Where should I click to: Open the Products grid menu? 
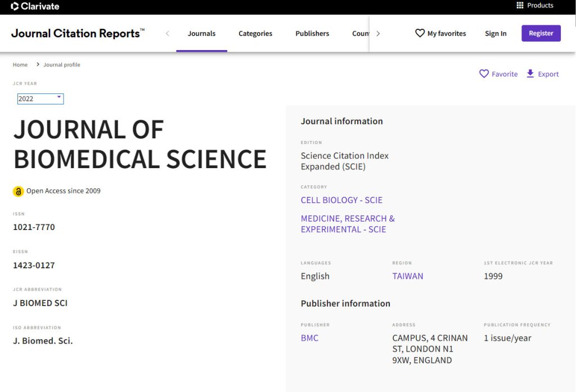(535, 6)
